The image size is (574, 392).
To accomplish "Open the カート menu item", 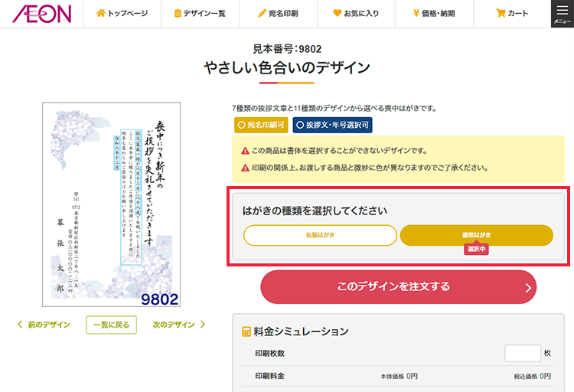I will 512,14.
